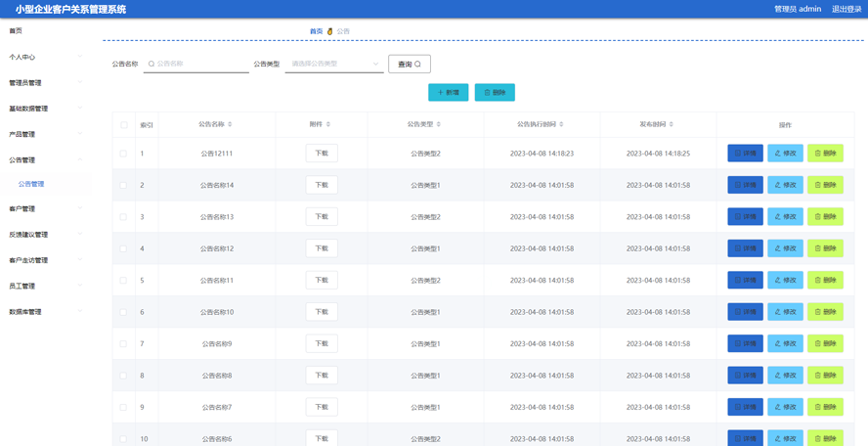Select the checkbox for row 公告名称13
Viewport: 868px width, 446px height.
tap(123, 217)
